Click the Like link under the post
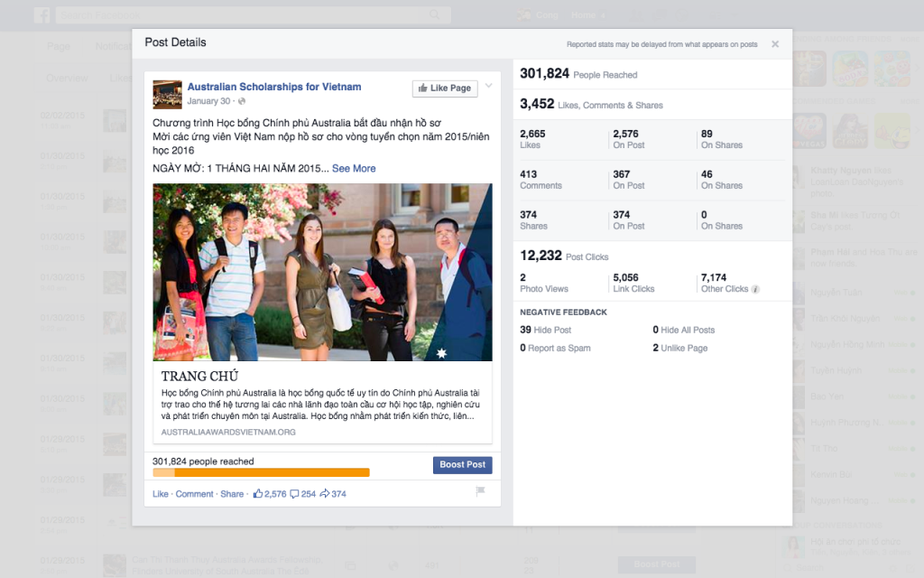 point(161,494)
